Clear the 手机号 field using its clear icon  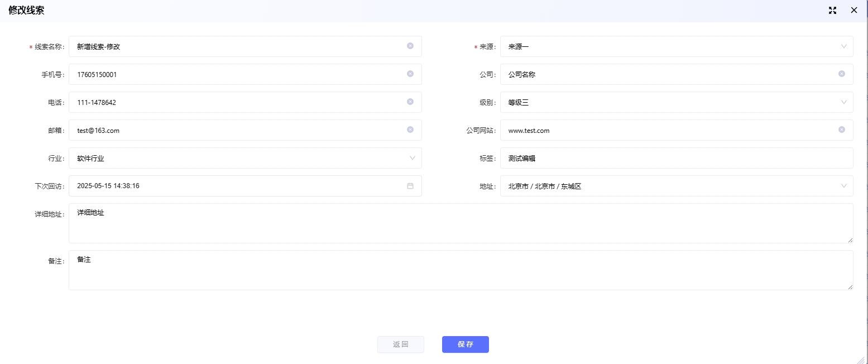click(410, 74)
